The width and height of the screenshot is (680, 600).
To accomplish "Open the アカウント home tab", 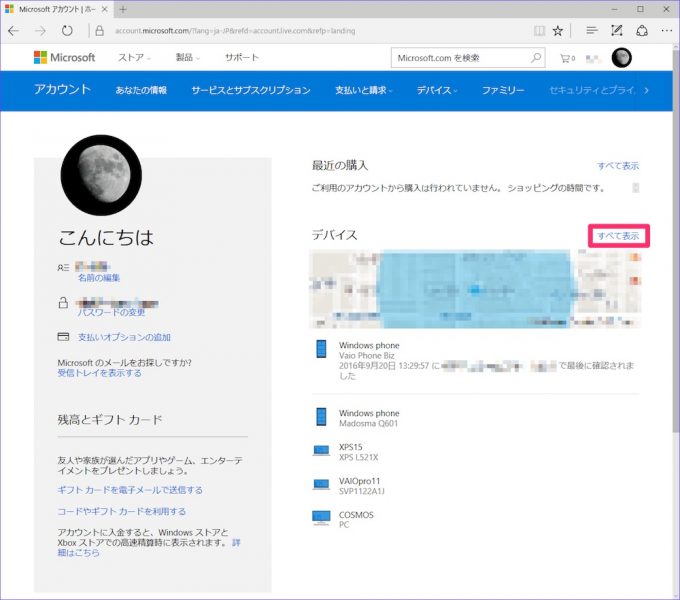I will pos(62,89).
